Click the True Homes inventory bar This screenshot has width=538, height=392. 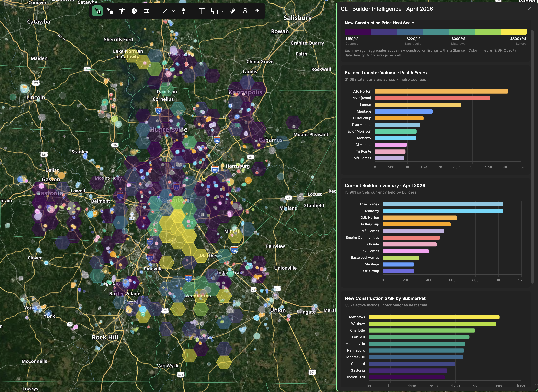(443, 204)
